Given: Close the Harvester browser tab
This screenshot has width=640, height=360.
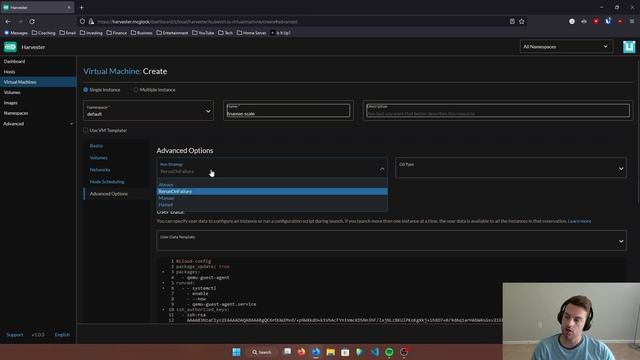Looking at the screenshot, I should (69, 7).
